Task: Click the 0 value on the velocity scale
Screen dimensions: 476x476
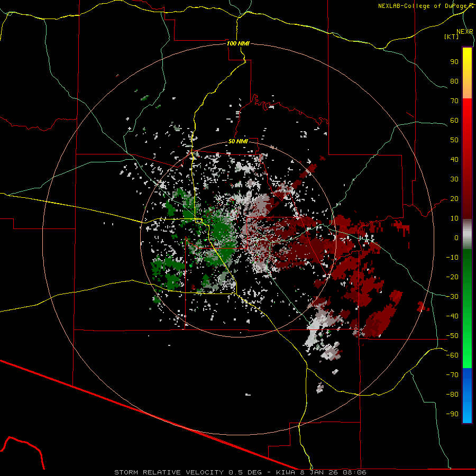Action: coord(456,238)
